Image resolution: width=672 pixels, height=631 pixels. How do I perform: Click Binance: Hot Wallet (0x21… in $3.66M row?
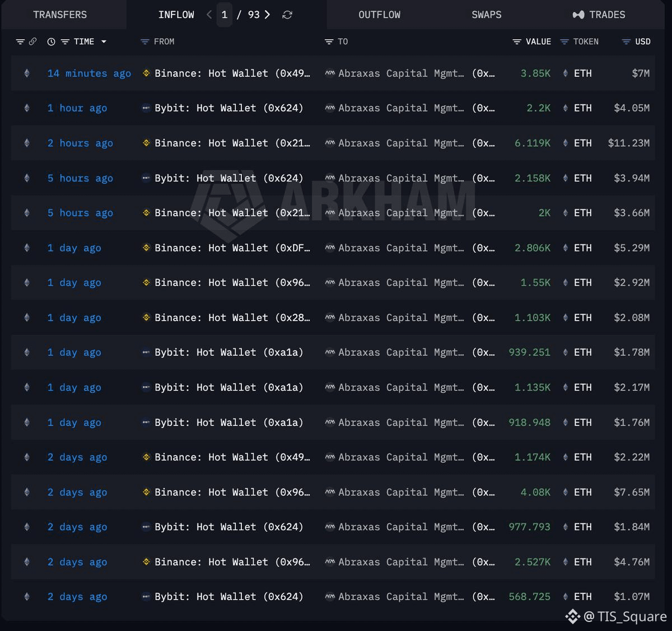(x=232, y=213)
